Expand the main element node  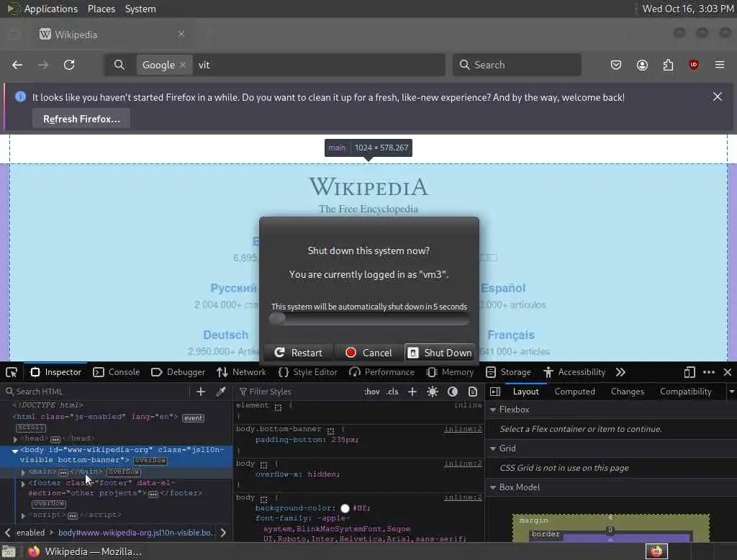coord(23,472)
